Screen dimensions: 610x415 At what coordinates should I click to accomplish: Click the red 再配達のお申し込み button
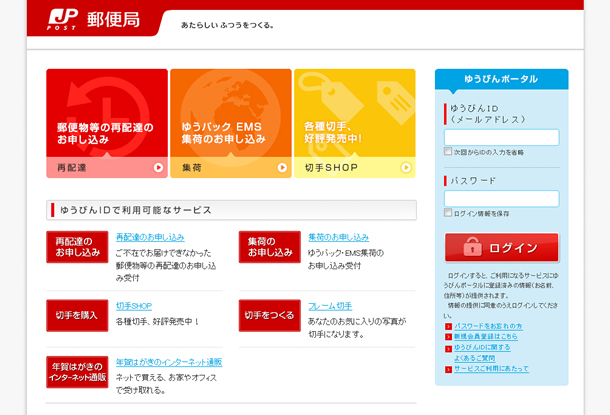point(77,247)
